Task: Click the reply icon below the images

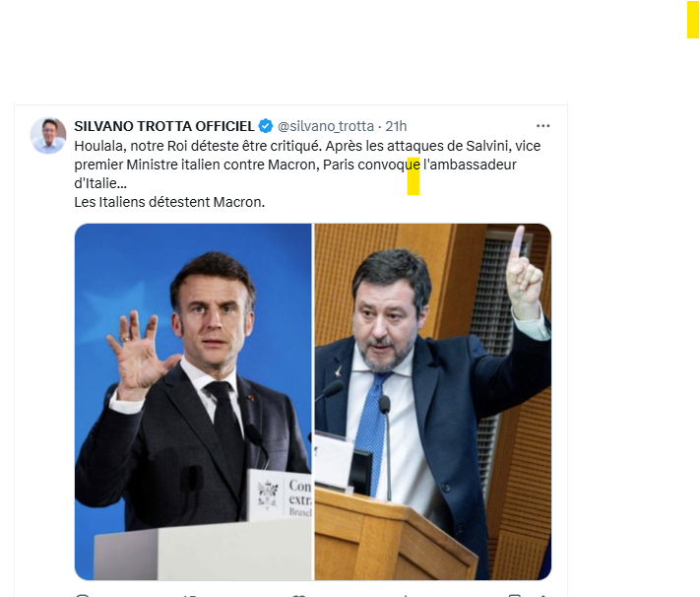Action: [x=83, y=596]
